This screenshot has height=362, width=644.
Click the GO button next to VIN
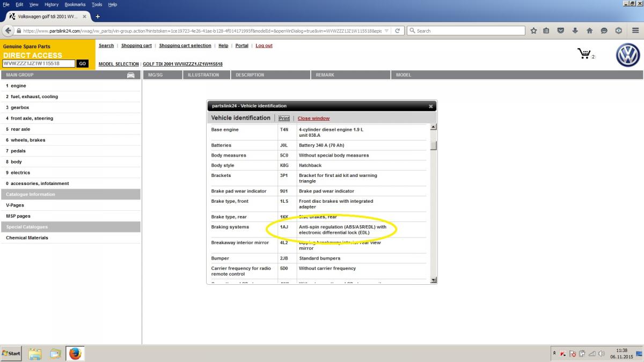pos(82,63)
